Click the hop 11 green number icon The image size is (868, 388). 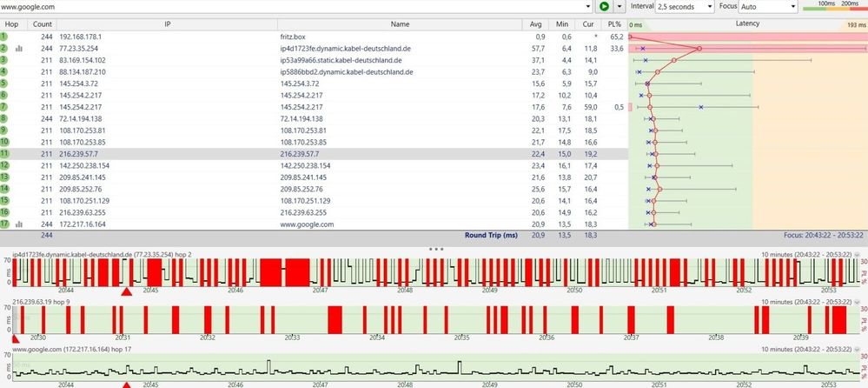4,153
